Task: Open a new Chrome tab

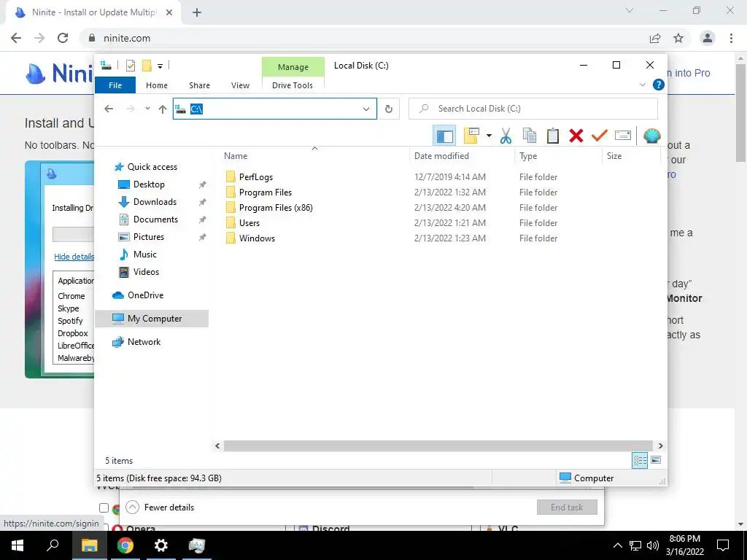Action: (197, 13)
